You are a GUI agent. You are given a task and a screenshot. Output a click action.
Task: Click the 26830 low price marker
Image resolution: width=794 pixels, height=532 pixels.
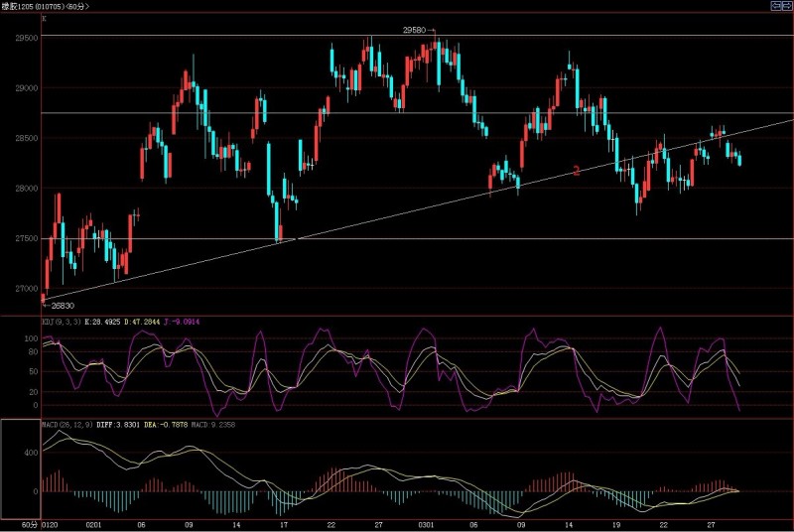pos(62,306)
